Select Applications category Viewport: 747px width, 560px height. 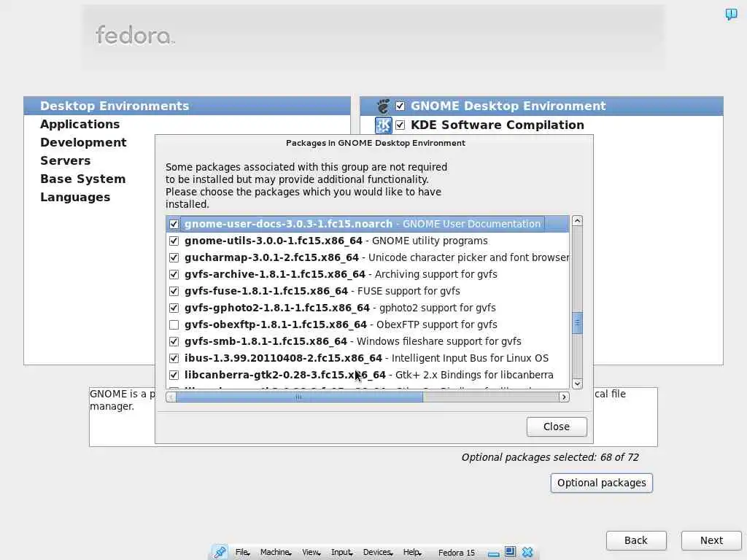tap(80, 124)
